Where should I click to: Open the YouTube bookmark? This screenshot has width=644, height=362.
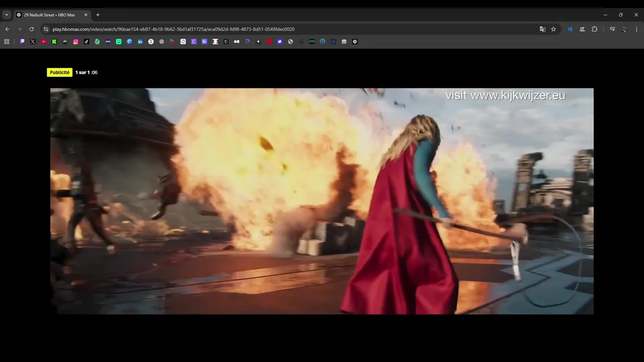pos(44,42)
